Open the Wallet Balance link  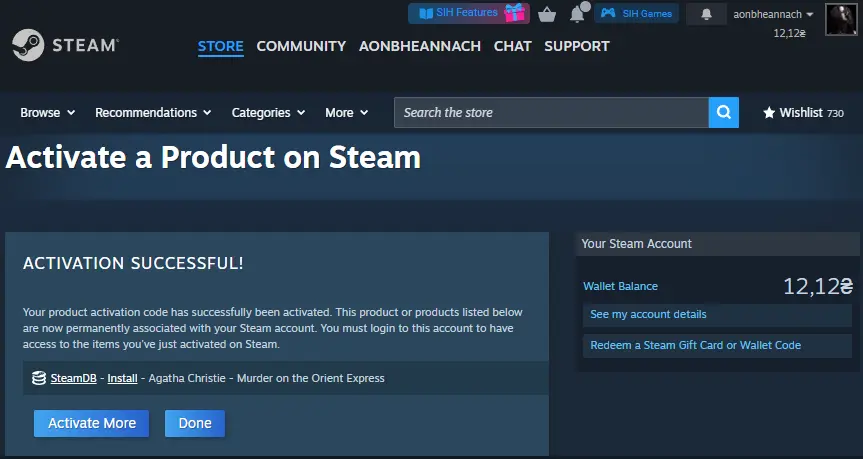pos(620,286)
